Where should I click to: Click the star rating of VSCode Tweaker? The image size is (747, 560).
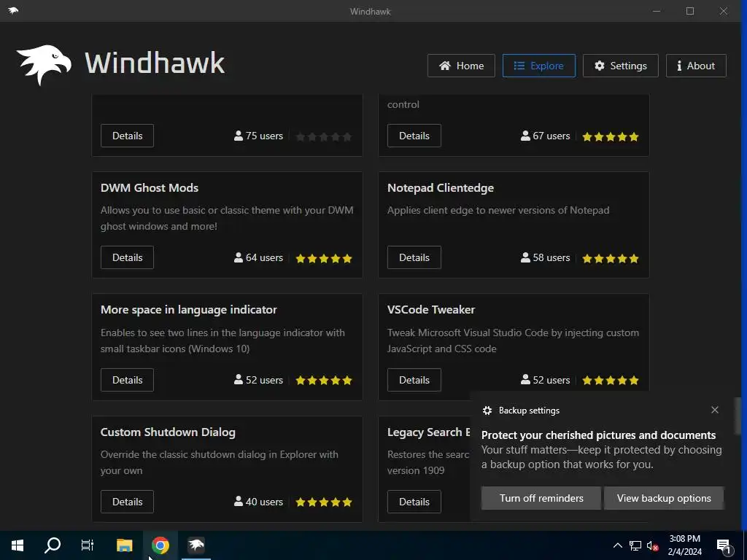pos(611,381)
